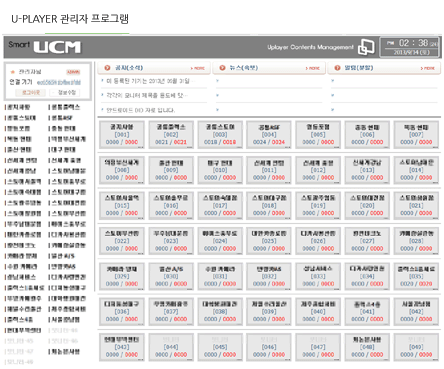This screenshot has height=369, width=444.
Task: Open device card numbered [036]
Action: point(122,312)
